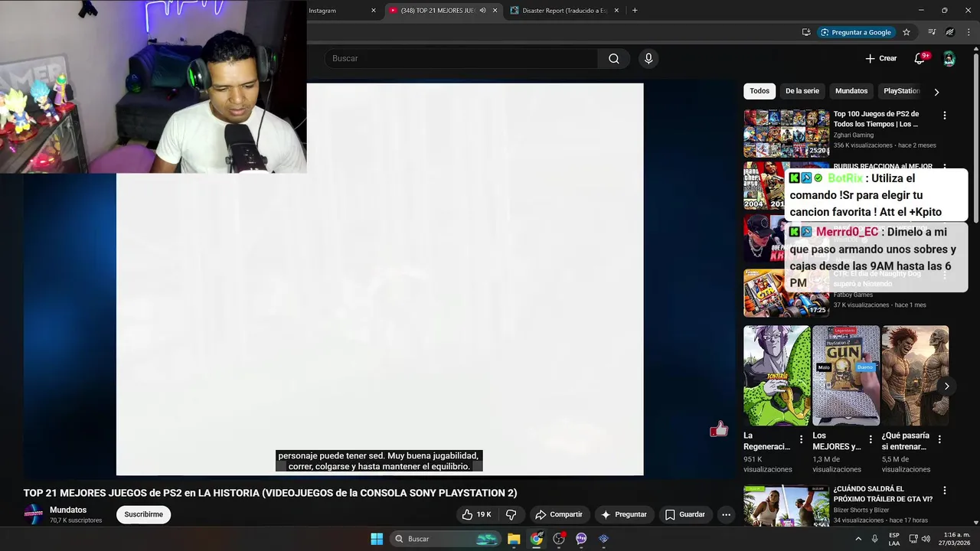This screenshot has height=551, width=980.
Task: Open options for Los MEJORES y... short
Action: tap(871, 439)
